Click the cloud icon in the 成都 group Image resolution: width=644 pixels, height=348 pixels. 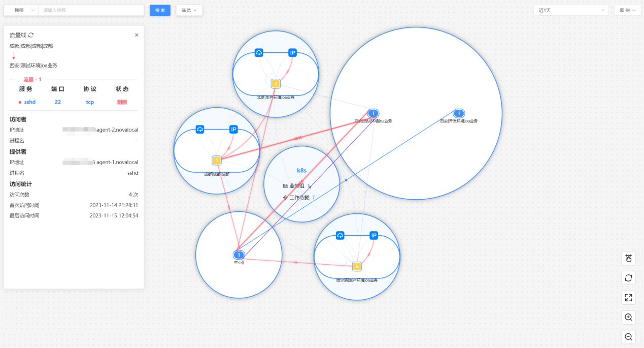coord(200,130)
